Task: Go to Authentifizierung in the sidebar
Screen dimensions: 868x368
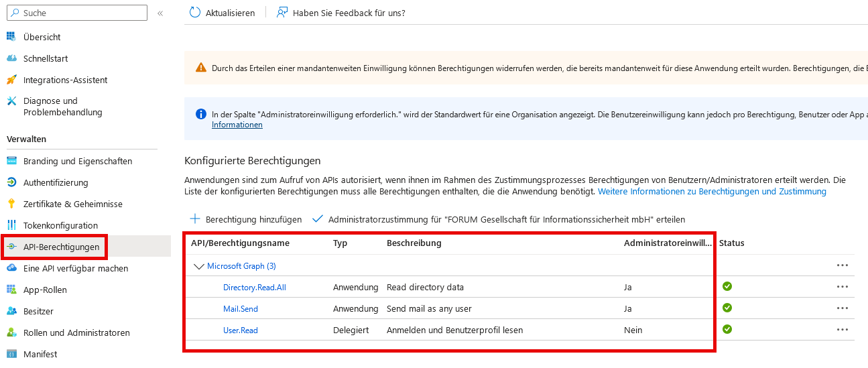Action: point(56,182)
